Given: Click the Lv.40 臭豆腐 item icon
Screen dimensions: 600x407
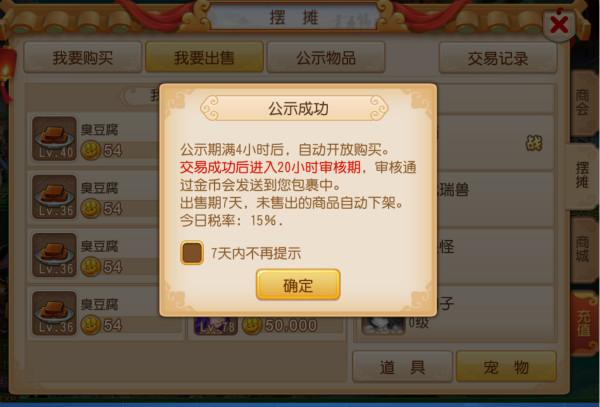Looking at the screenshot, I should (54, 138).
